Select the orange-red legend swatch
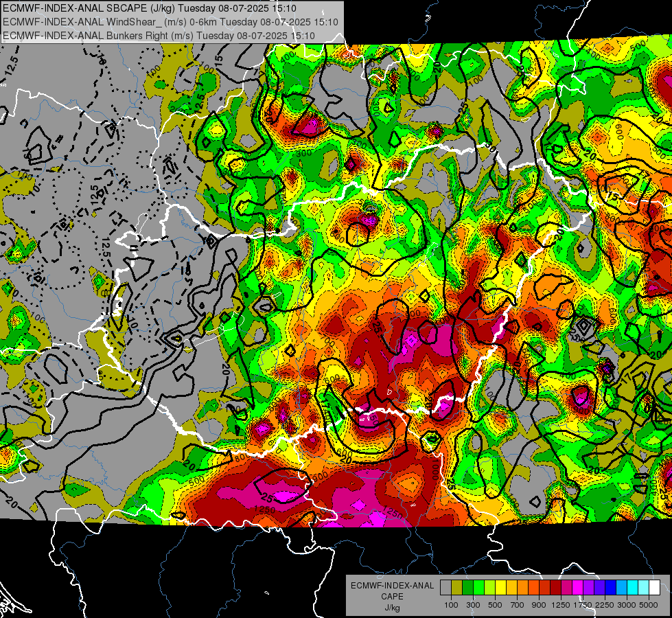Viewport: 672px width, 618px height. 534,587
